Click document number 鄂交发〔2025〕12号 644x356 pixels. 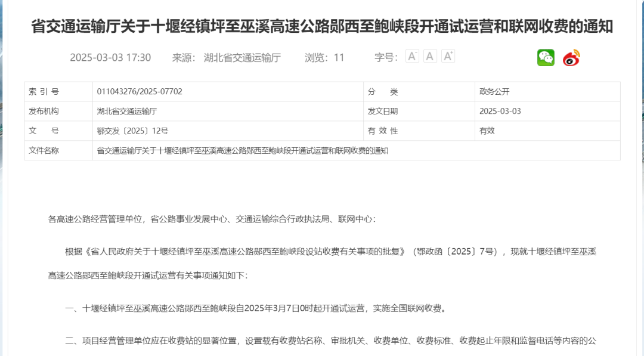coord(132,131)
